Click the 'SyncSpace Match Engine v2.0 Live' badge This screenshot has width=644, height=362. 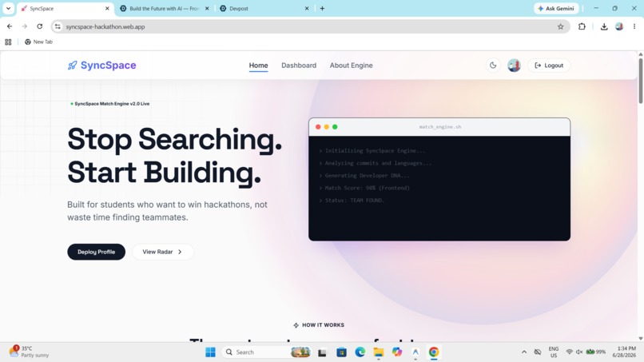(x=109, y=104)
